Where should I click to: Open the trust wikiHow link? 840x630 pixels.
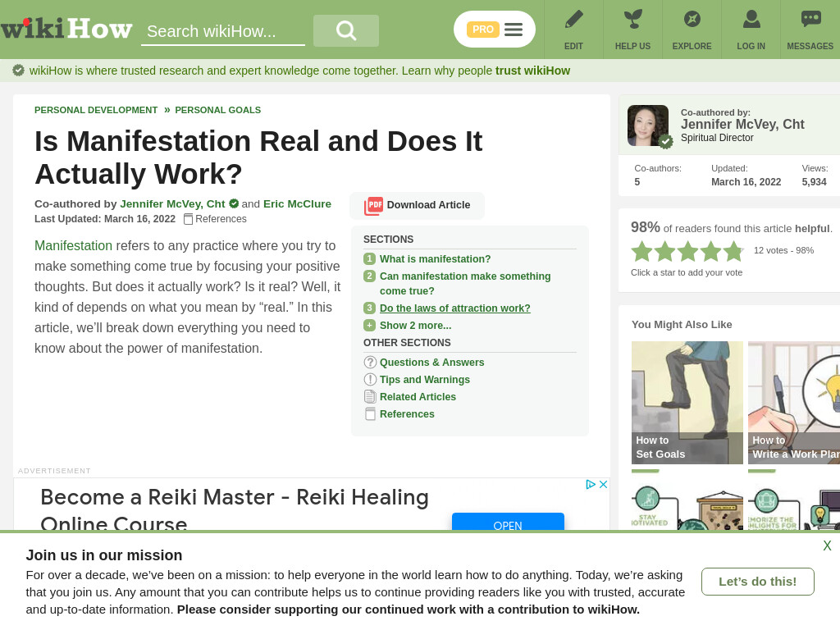(x=532, y=71)
